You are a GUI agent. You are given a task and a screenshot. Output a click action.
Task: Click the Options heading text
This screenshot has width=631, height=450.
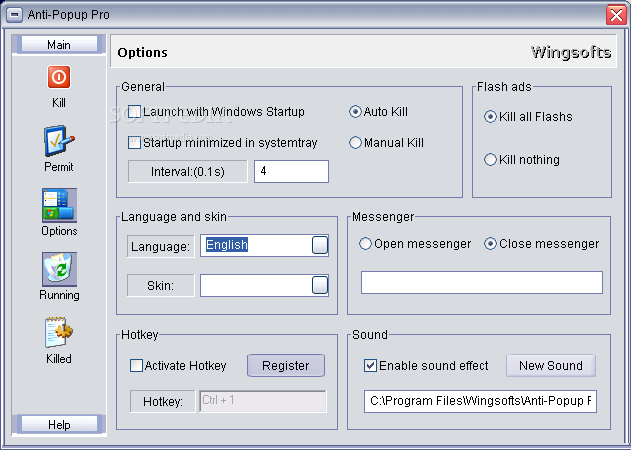(142, 53)
